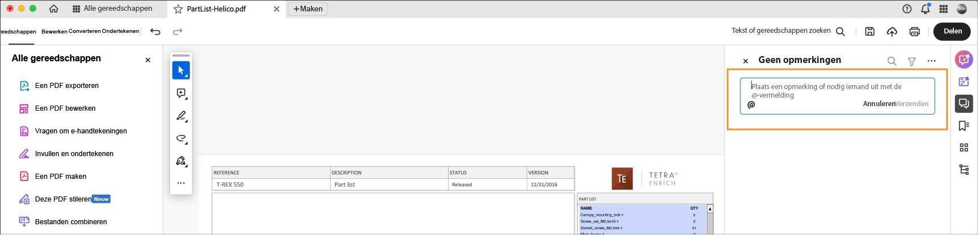Toggle the comments pane icon
The width and height of the screenshot is (980, 235).
pyautogui.click(x=964, y=103)
